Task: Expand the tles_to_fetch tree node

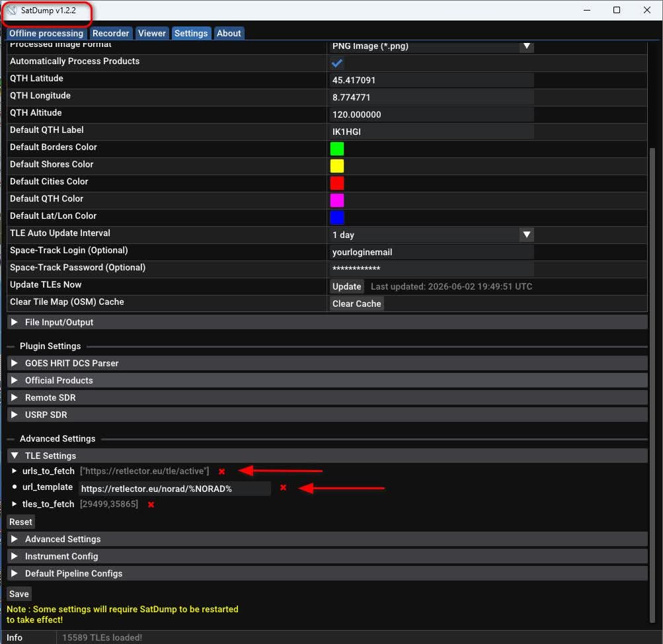Action: point(15,504)
